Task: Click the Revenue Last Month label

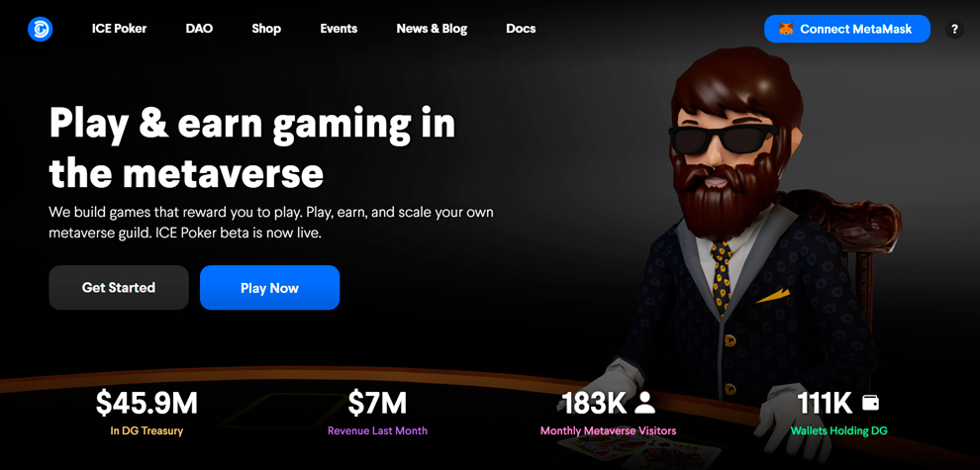Action: (x=377, y=430)
